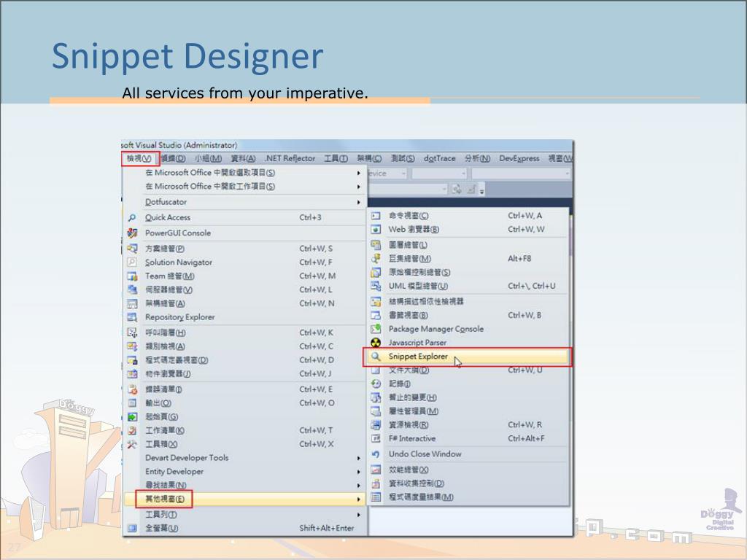Viewport: 747px width, 560px height.
Task: Open the 測試(S) Test menu
Action: click(403, 158)
